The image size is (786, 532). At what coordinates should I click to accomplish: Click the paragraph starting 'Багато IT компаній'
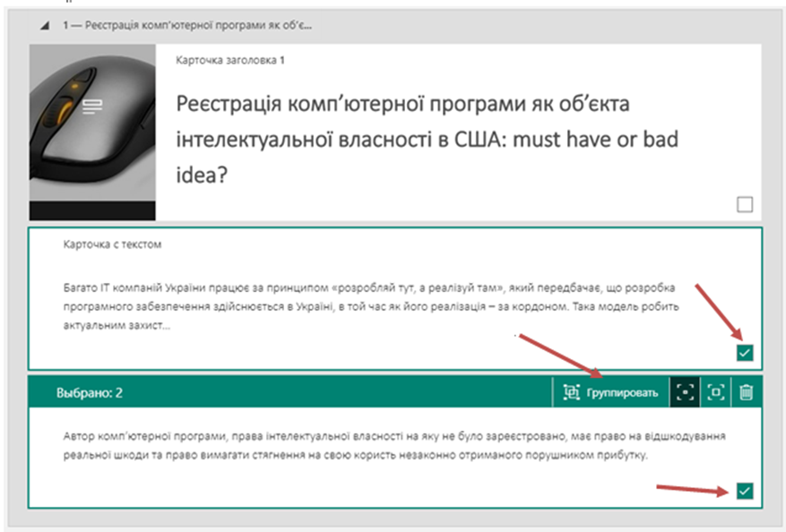[x=371, y=306]
